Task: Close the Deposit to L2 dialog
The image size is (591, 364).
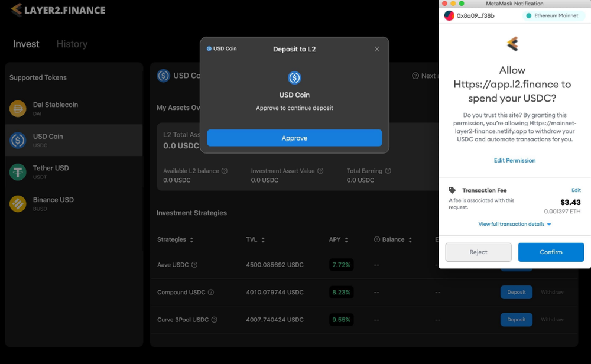Action: pos(377,49)
